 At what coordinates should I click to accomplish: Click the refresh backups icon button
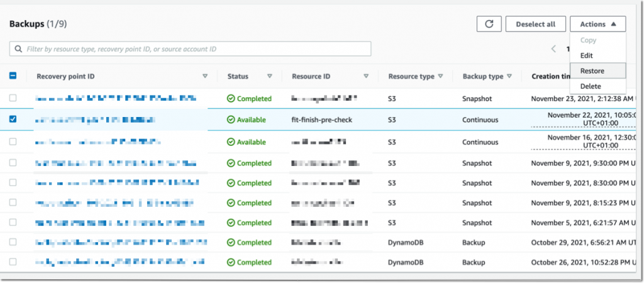[x=489, y=24]
